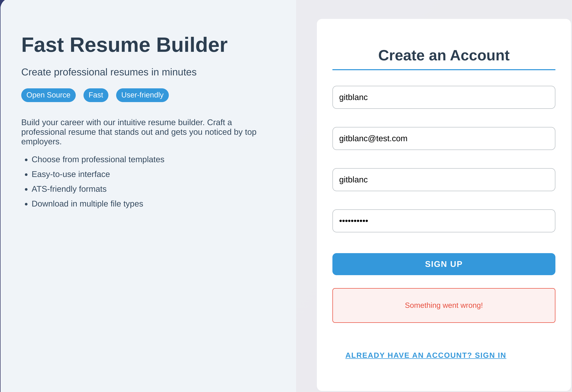572x392 pixels.
Task: Click the SIGN UP button
Action: coord(444,264)
